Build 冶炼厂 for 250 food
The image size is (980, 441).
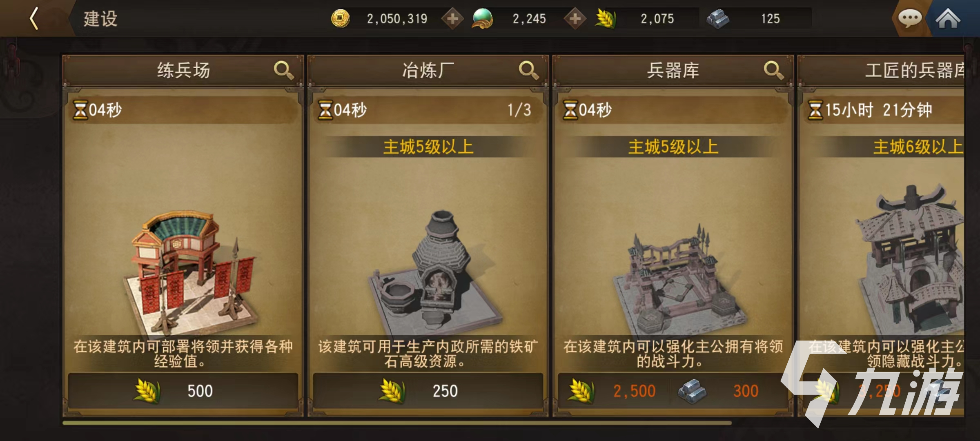(428, 391)
